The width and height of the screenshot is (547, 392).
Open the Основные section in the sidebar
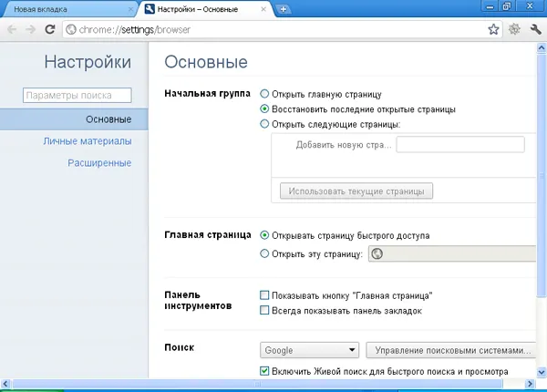pyautogui.click(x=74, y=119)
